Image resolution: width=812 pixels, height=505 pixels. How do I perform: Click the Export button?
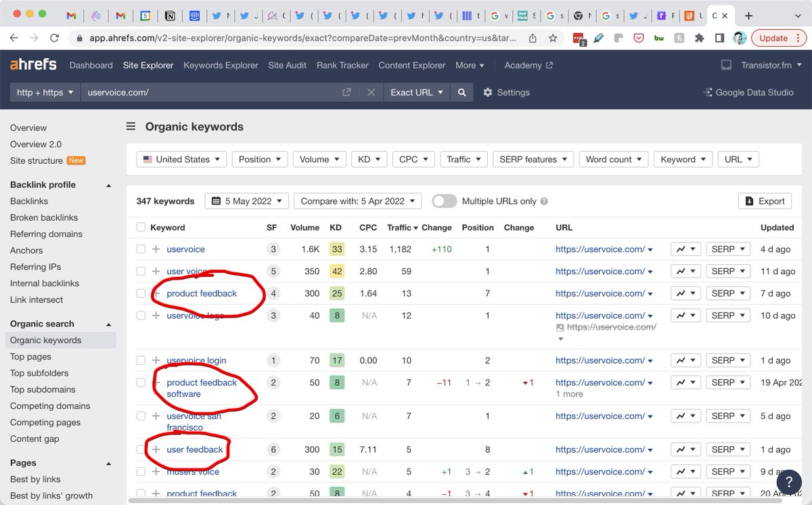765,201
